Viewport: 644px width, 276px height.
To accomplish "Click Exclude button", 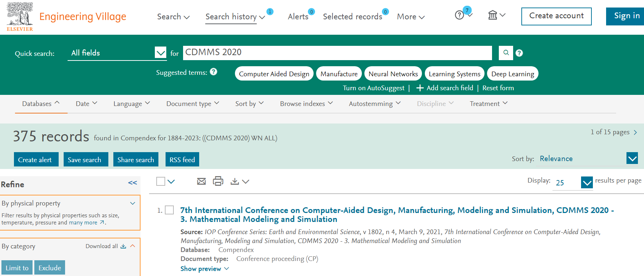I will (50, 268).
